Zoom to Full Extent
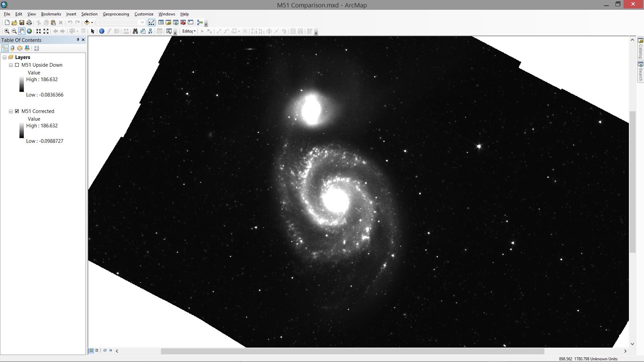The image size is (644, 362). (30, 31)
